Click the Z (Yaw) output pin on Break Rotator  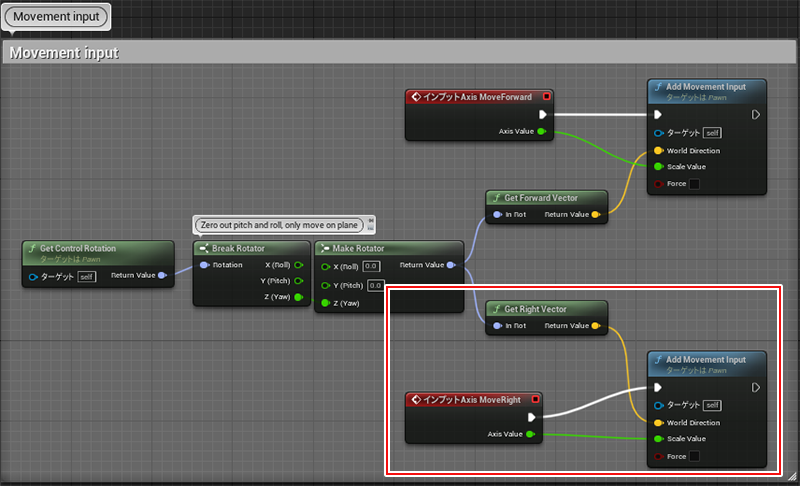point(298,297)
